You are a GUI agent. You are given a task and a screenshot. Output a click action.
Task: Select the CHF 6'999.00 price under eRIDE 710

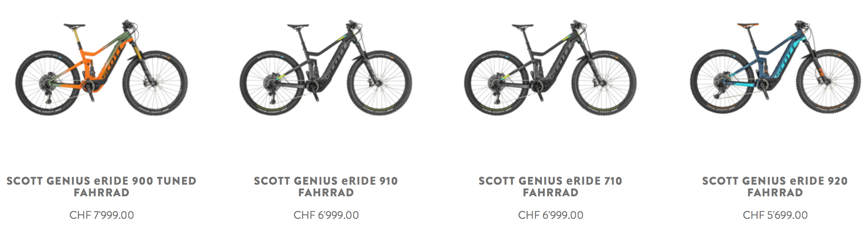coord(550,215)
